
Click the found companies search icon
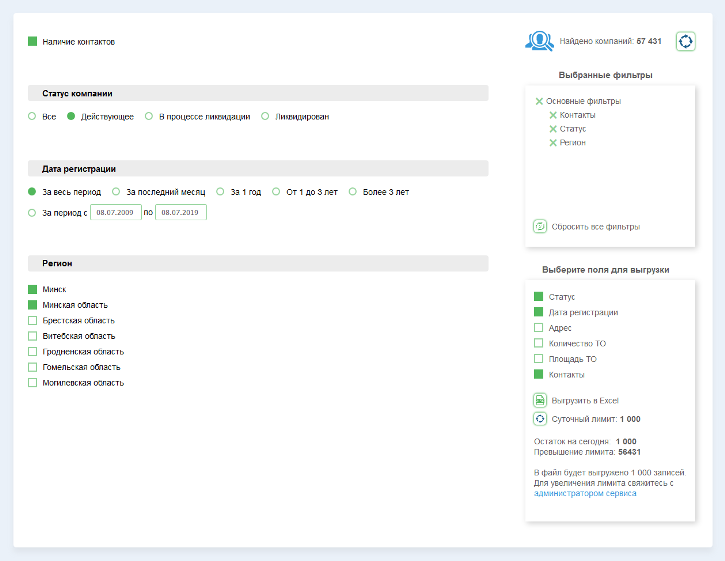539,41
